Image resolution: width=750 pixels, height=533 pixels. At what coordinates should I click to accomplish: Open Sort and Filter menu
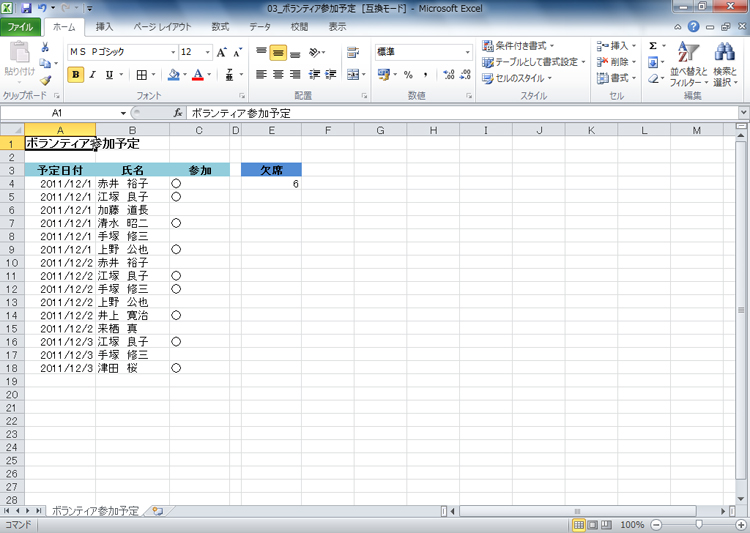coord(688,65)
